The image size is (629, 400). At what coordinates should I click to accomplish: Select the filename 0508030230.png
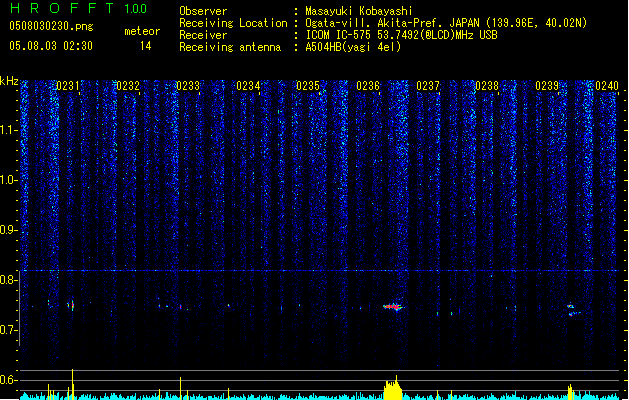[51, 26]
